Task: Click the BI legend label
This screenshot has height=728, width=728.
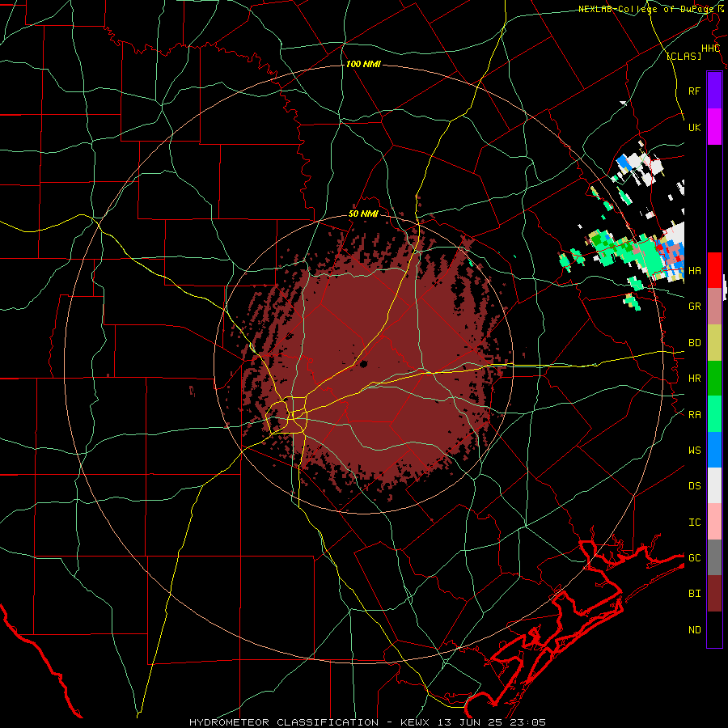Action: pyautogui.click(x=694, y=594)
